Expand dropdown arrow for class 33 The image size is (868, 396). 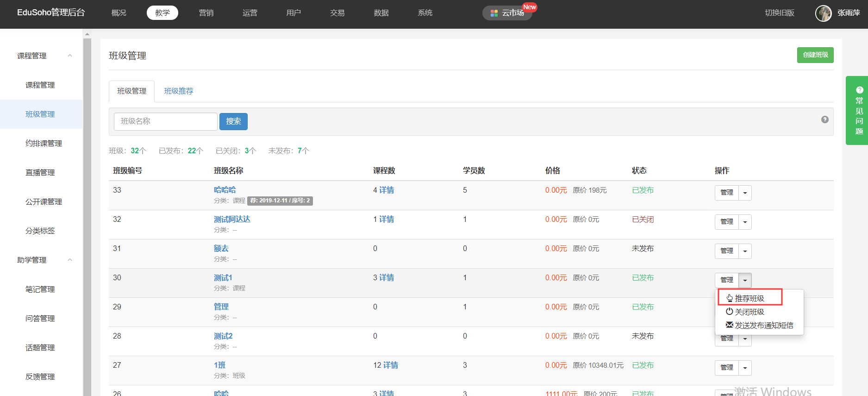745,193
